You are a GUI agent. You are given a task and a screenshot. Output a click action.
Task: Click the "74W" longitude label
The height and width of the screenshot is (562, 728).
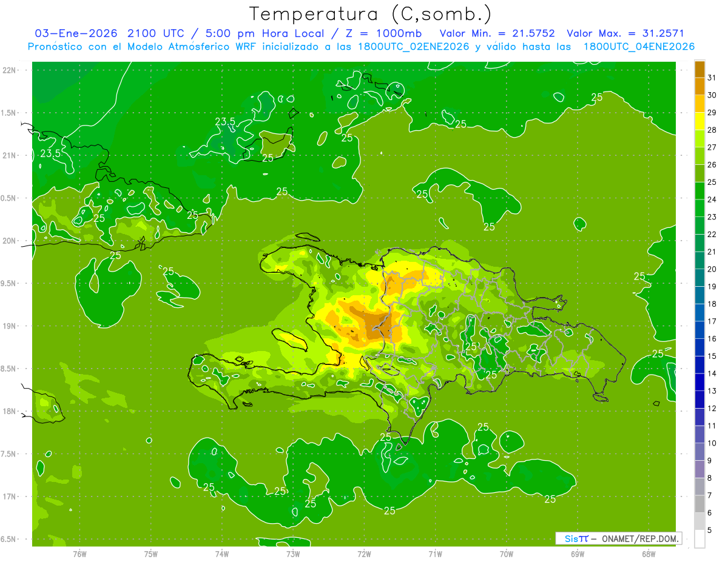tap(222, 554)
